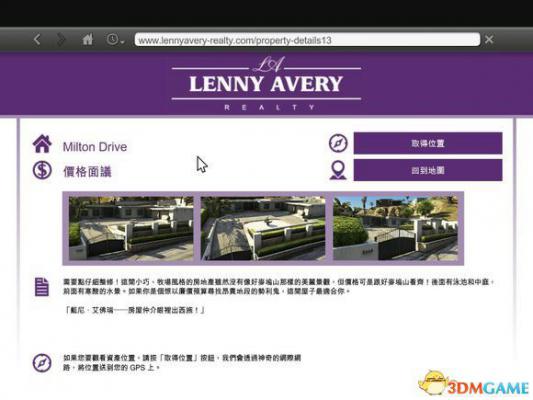Click the document icon beside the description

click(42, 287)
